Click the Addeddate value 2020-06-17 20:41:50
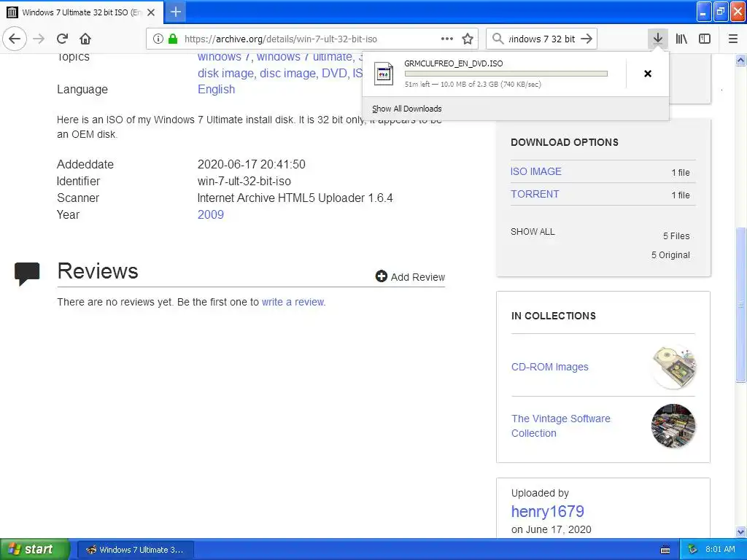 (x=251, y=164)
